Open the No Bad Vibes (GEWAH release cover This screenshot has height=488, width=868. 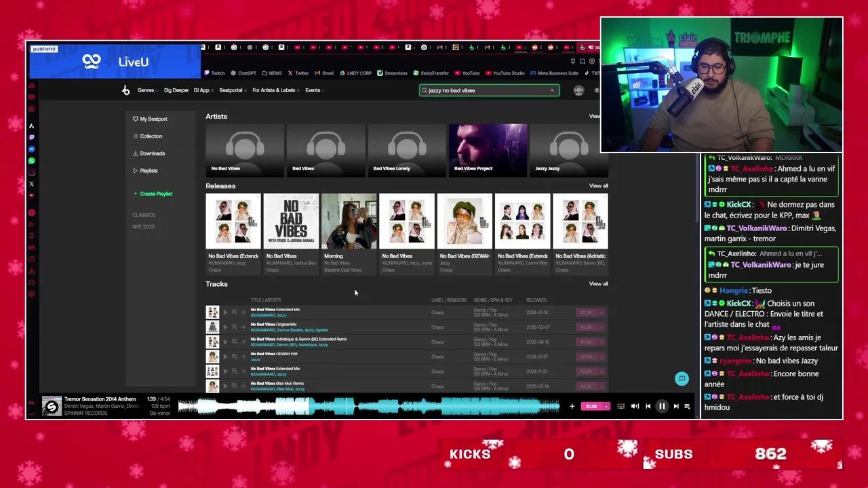click(x=465, y=221)
